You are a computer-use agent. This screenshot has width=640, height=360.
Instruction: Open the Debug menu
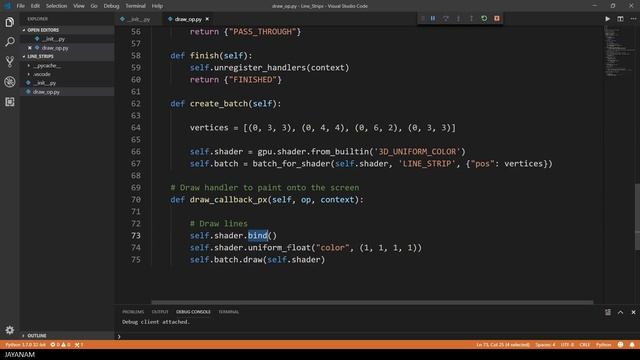point(111,6)
